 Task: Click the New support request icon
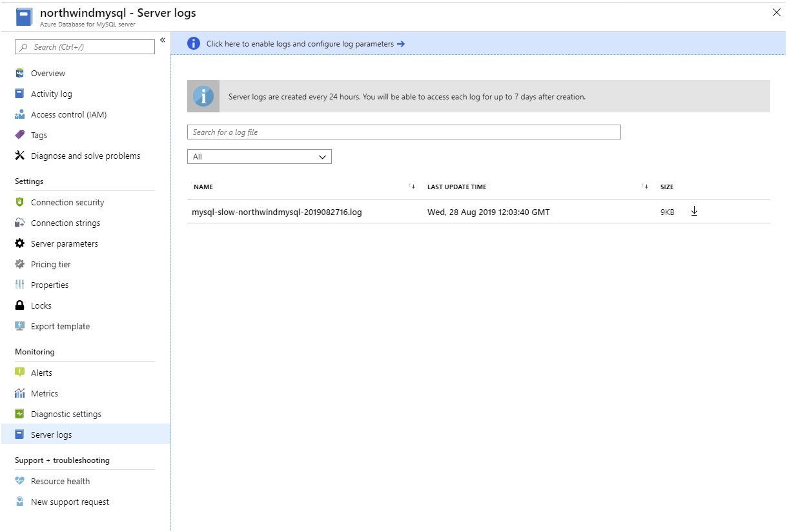tap(19, 502)
